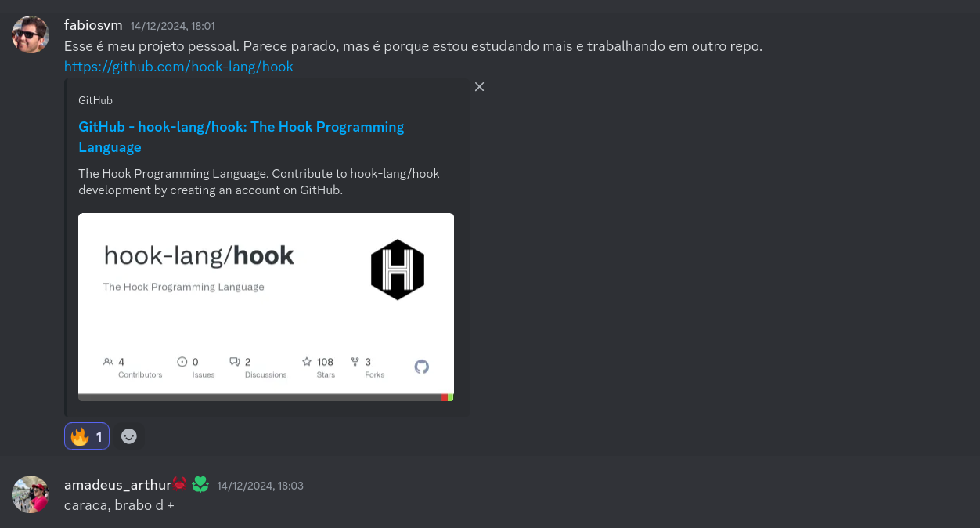
Task: Click the language color bar under preview
Action: (x=266, y=397)
